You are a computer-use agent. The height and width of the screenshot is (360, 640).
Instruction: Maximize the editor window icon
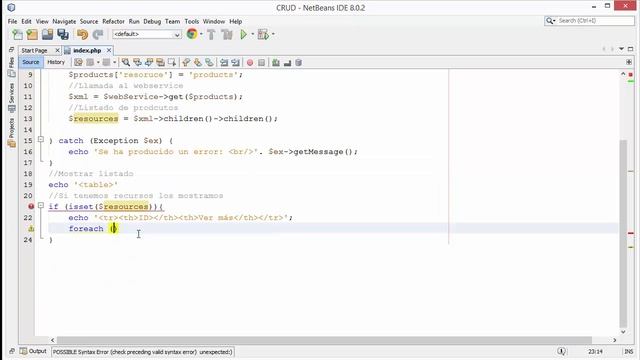[x=631, y=49]
